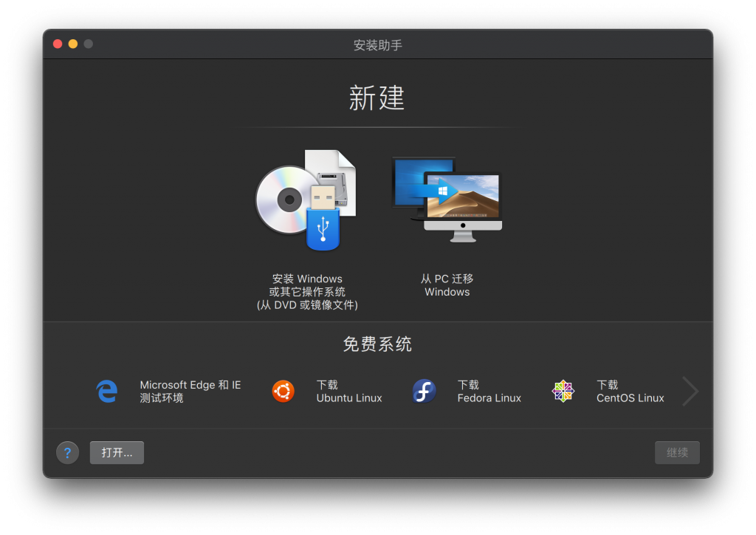Image resolution: width=756 pixels, height=535 pixels.
Task: Close the 安装助手 window with red button
Action: tap(58, 44)
